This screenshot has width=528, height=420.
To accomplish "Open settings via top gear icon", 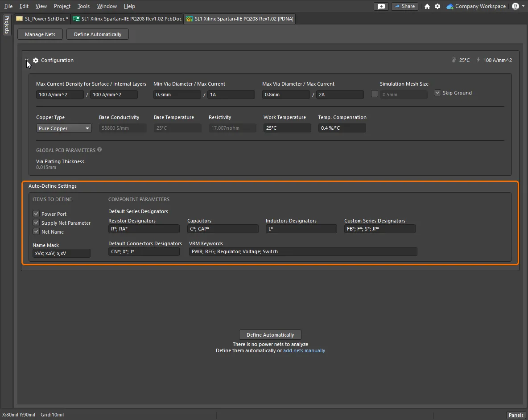I will 437,6.
